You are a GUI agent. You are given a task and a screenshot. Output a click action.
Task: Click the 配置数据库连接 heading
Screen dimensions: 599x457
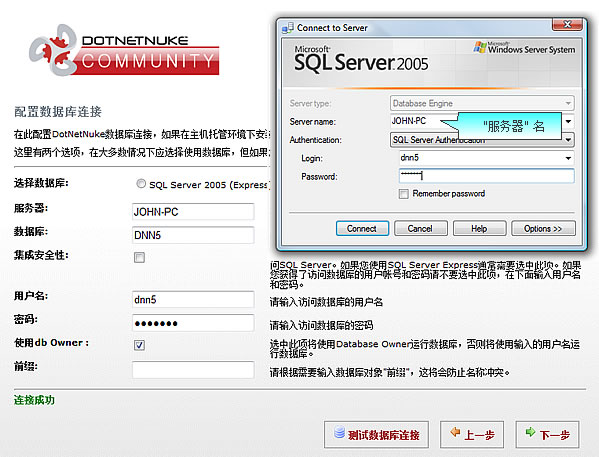58,112
